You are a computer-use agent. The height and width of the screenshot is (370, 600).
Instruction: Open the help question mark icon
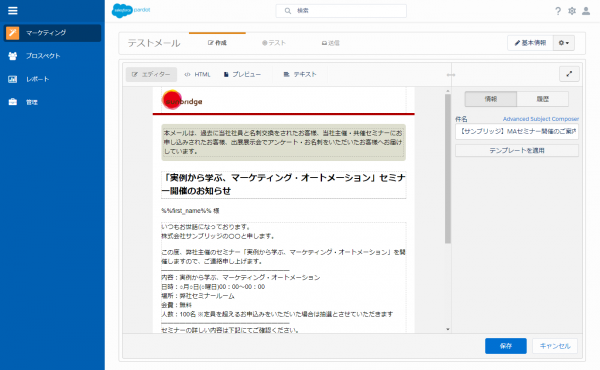click(x=558, y=11)
